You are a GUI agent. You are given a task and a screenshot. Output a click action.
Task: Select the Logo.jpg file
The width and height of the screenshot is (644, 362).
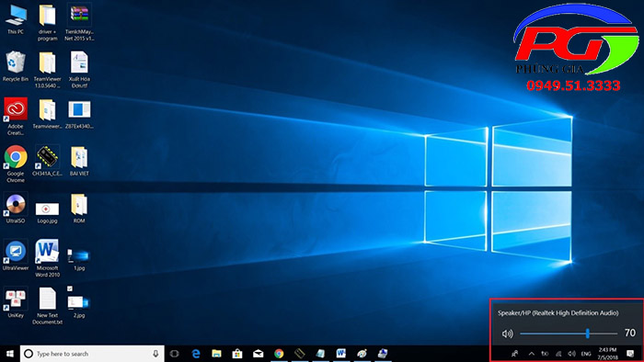[47, 212]
